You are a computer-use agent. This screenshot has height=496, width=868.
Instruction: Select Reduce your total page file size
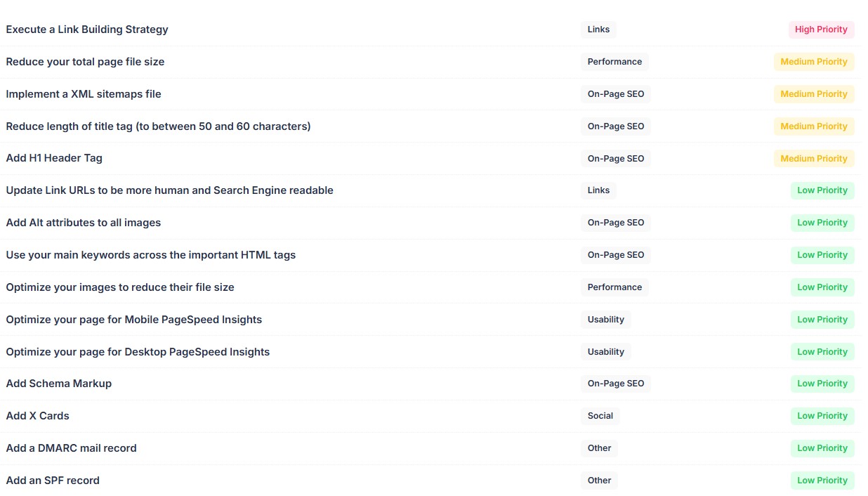click(85, 62)
